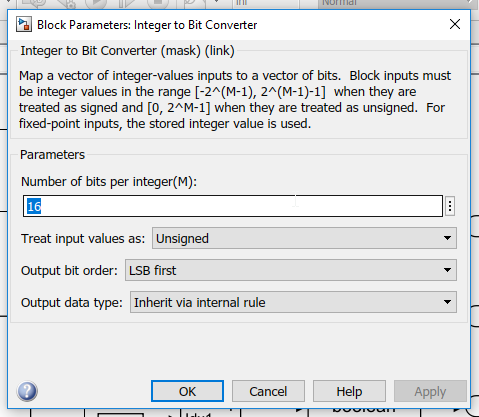Click the Stop simulation button in background toolbar
479x417 pixels.
coord(158,3)
